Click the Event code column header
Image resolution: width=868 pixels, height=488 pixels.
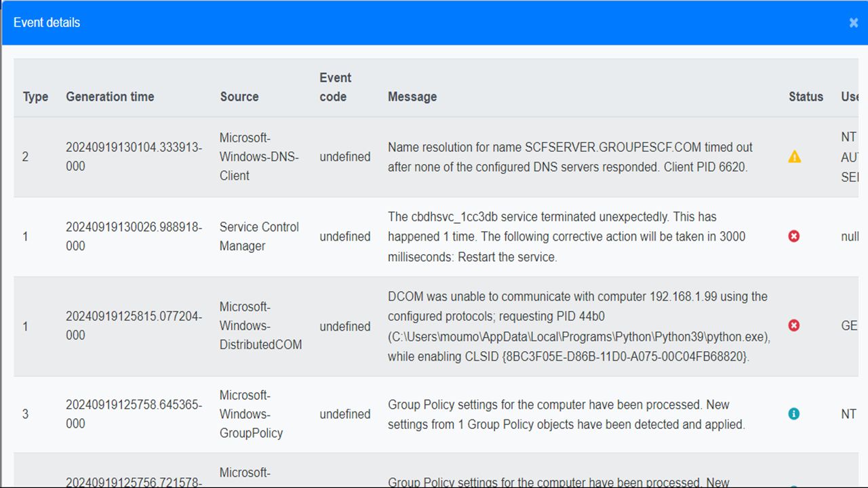tap(335, 87)
